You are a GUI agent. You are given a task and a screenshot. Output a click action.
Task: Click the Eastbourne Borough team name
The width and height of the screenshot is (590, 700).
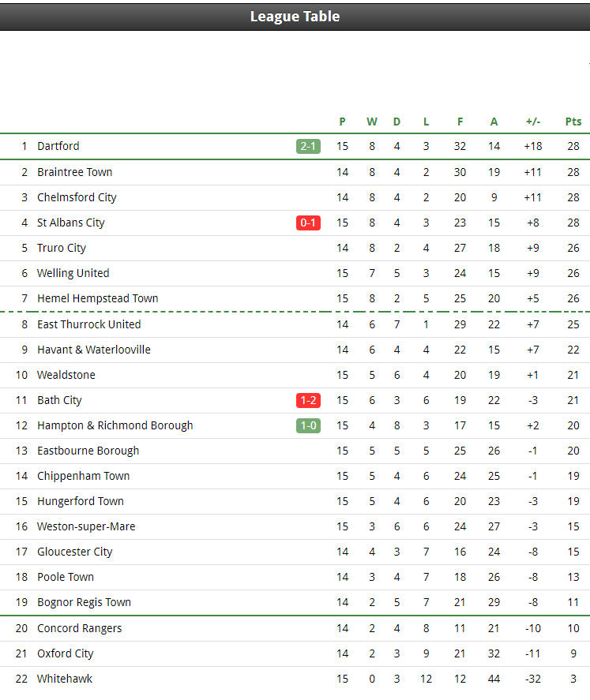(x=88, y=451)
